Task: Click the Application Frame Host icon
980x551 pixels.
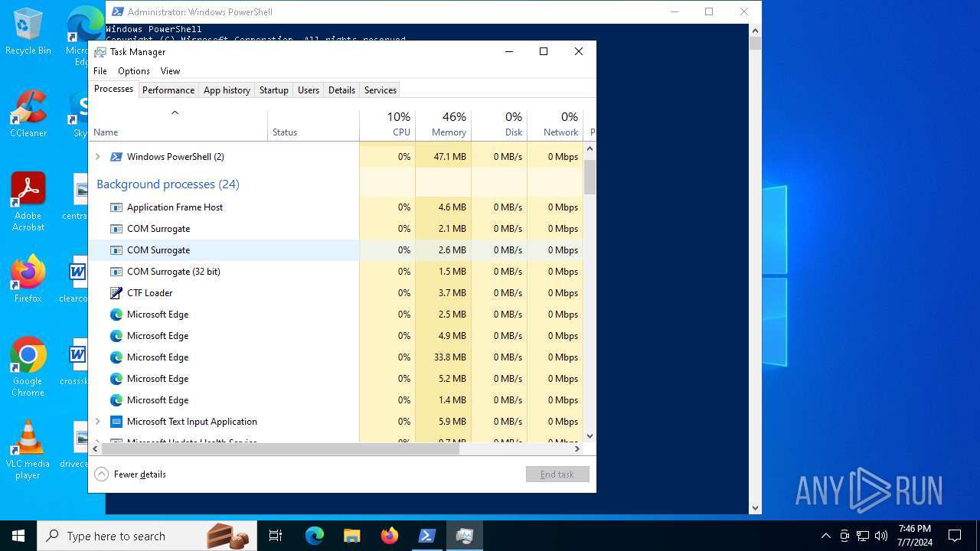Action: [116, 207]
